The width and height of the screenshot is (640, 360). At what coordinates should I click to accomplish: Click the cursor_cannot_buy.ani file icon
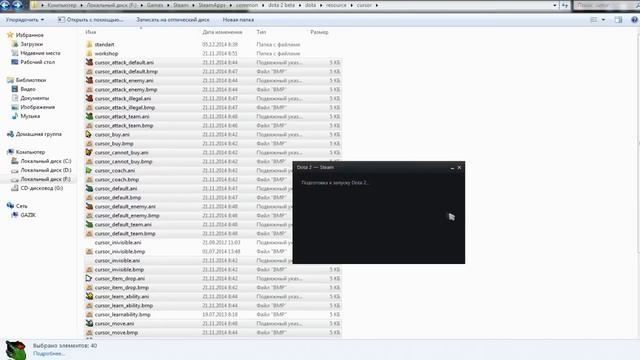click(x=89, y=152)
